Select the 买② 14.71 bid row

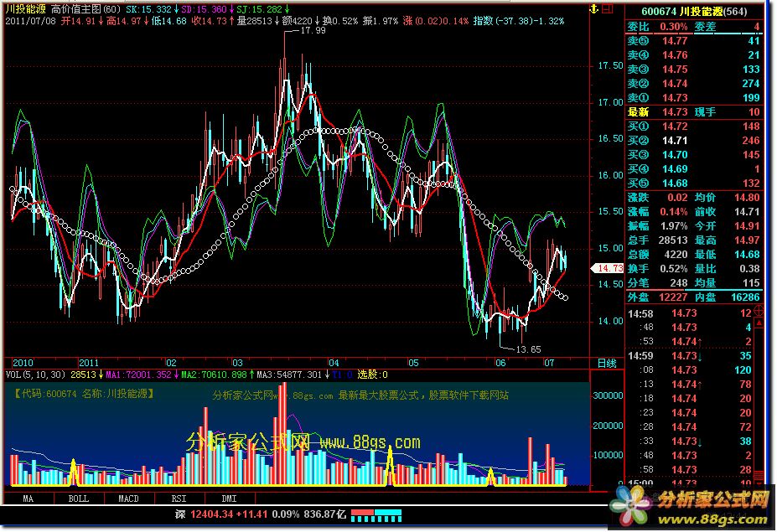[694, 141]
